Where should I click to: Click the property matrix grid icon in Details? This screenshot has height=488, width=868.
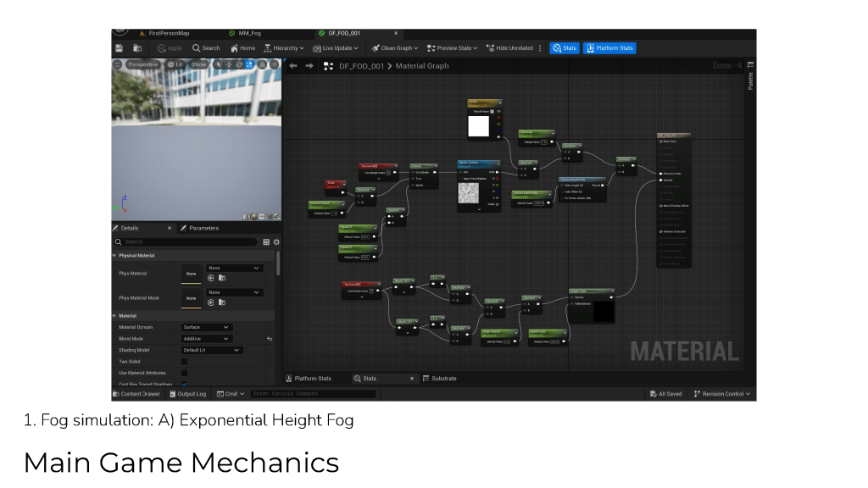266,241
